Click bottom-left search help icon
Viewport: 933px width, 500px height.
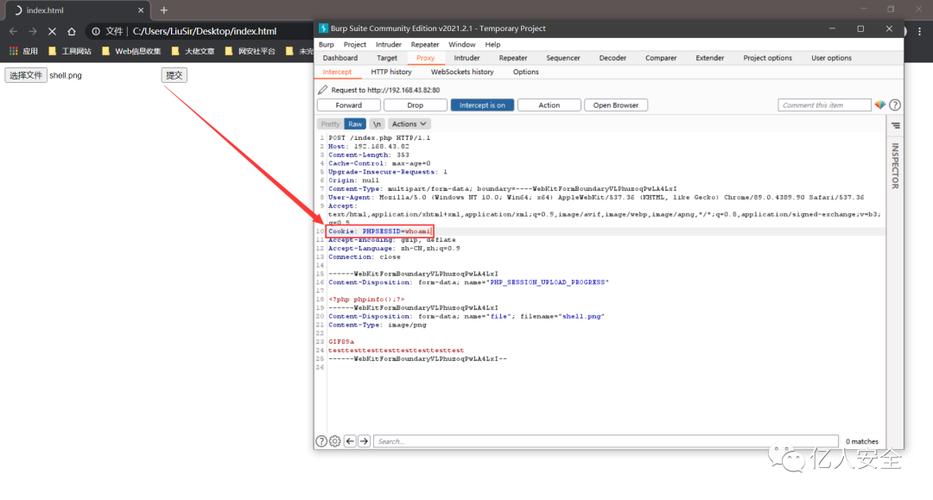322,441
